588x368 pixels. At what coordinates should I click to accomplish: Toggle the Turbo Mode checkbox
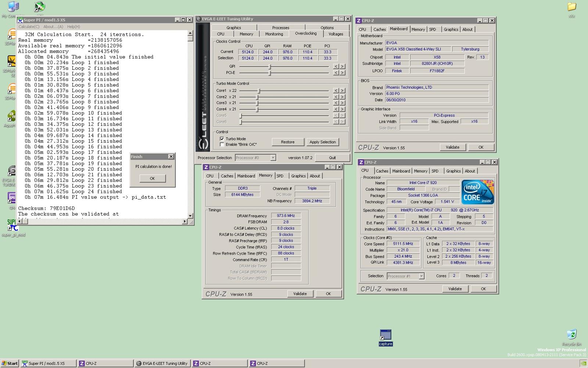[222, 139]
